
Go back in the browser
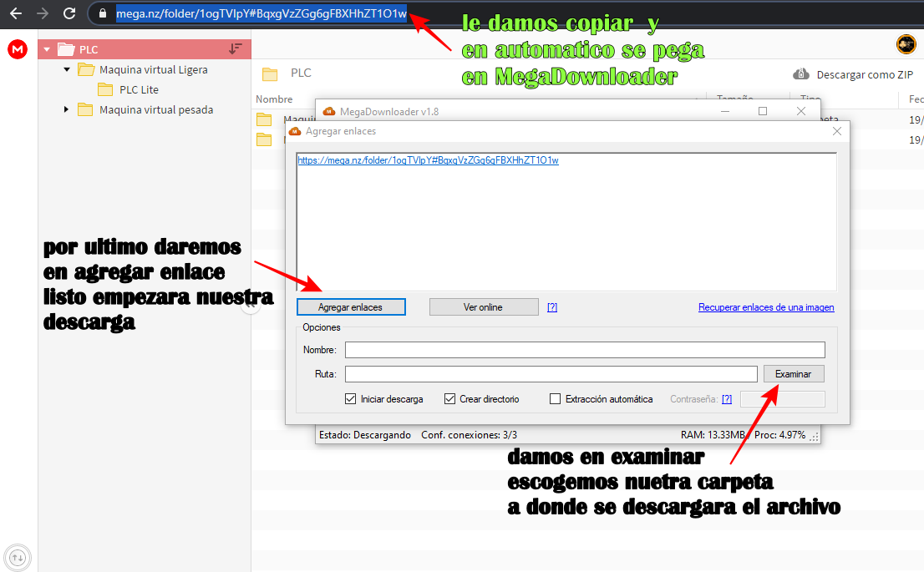[16, 13]
